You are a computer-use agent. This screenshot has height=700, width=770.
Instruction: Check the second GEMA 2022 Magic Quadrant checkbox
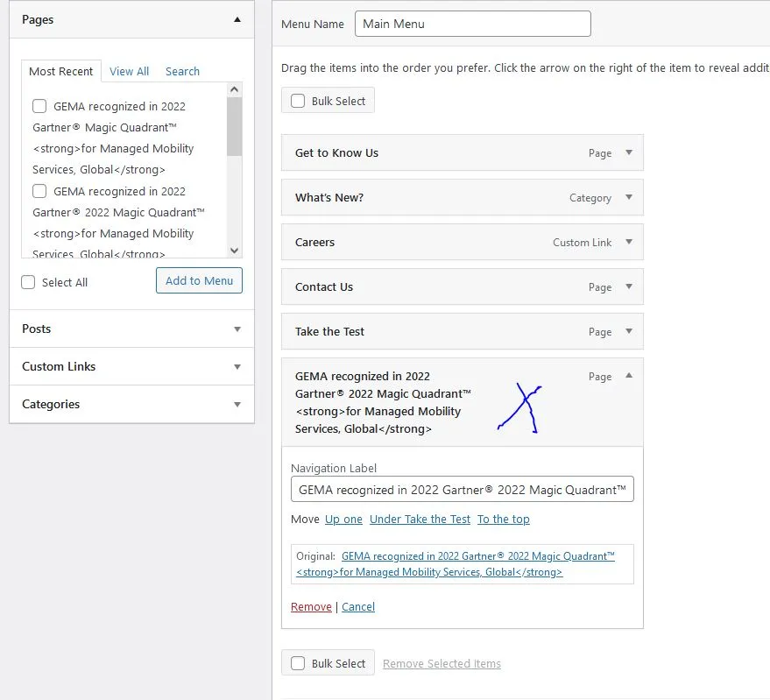tap(39, 191)
